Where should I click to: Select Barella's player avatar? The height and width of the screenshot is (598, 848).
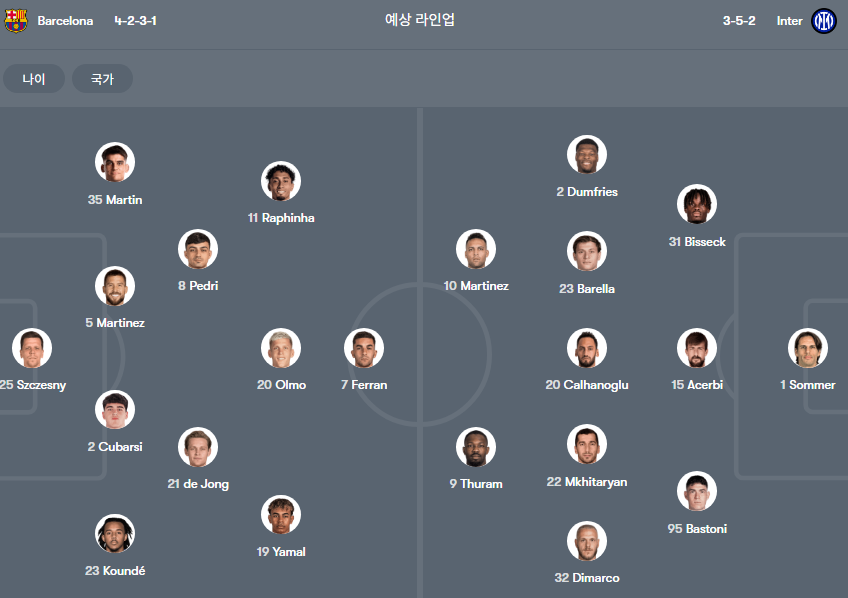coord(587,251)
